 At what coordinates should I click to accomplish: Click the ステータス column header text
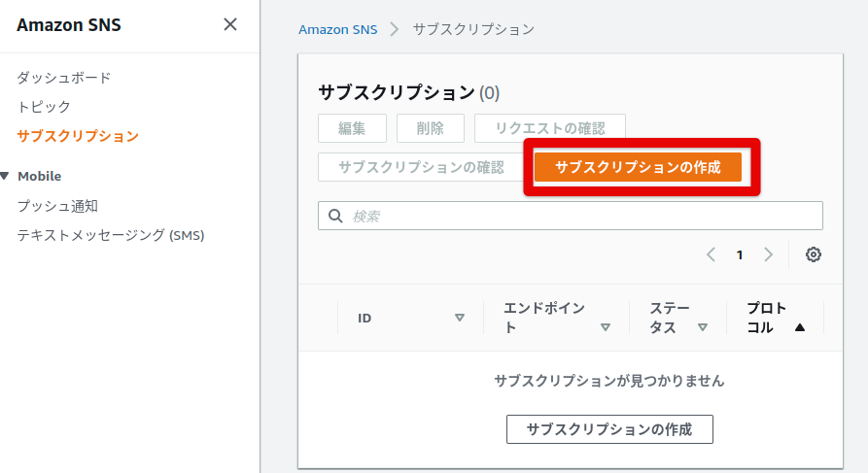coord(670,318)
